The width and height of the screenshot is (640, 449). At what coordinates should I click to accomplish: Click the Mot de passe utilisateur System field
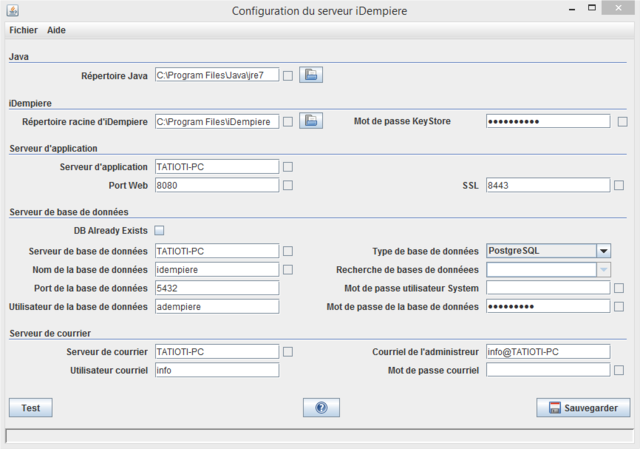tap(547, 288)
